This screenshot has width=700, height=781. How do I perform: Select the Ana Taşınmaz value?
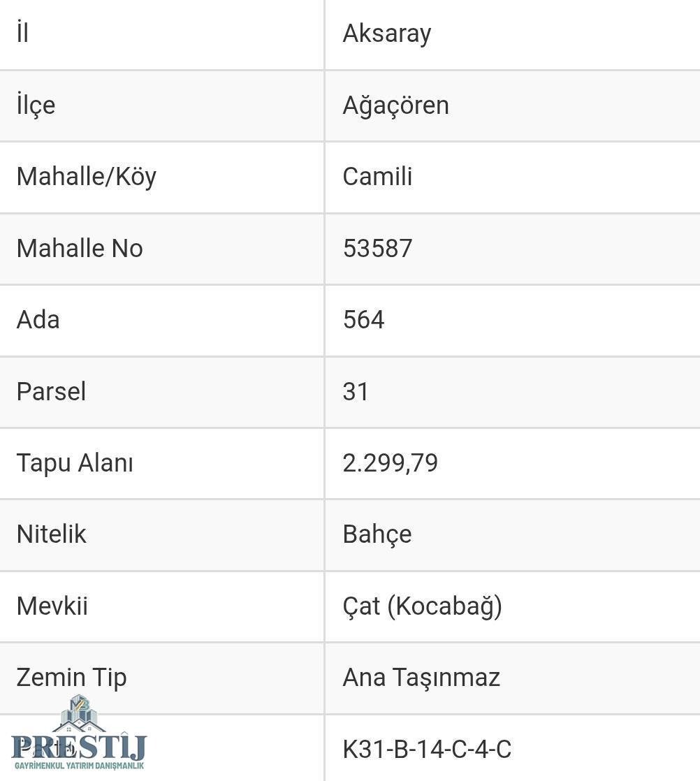coord(421,678)
